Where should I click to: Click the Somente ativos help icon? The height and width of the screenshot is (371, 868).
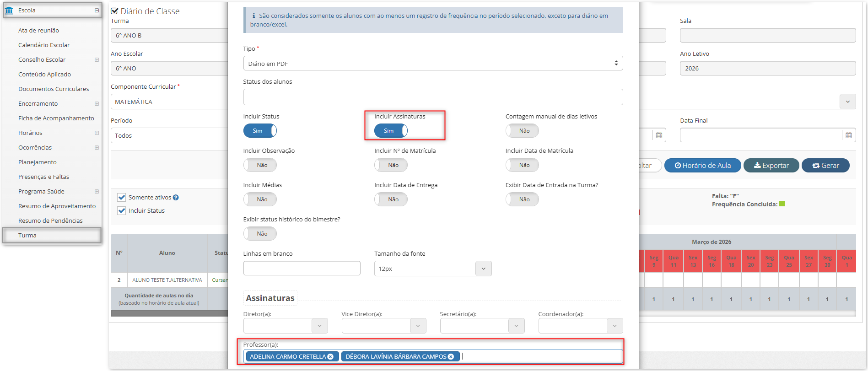(x=176, y=198)
